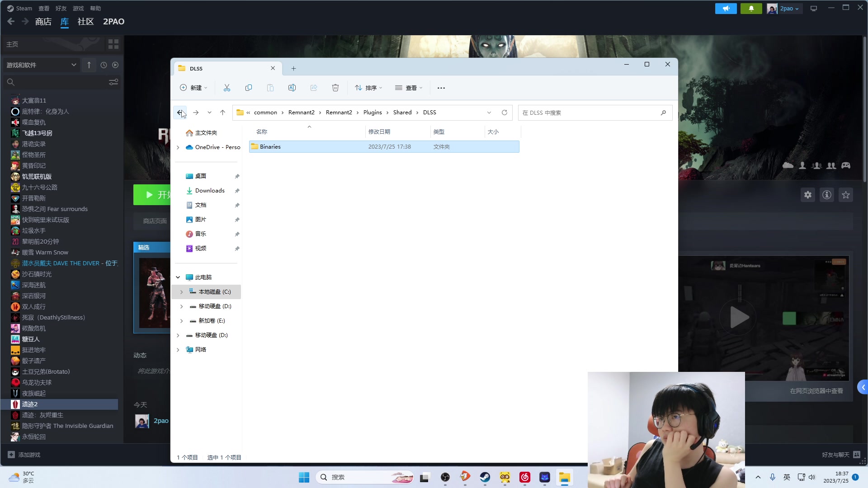The height and width of the screenshot is (488, 868).
Task: Click Steam library sort up arrow
Action: pos(89,65)
